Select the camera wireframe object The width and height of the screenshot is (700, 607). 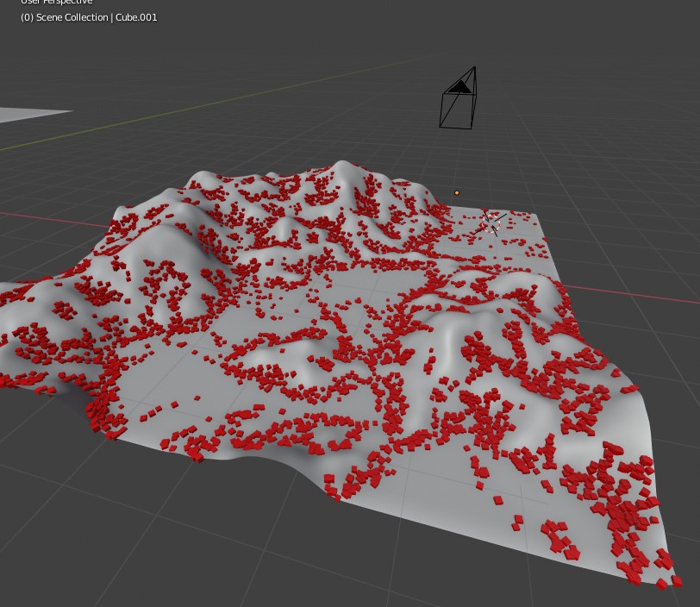point(458,97)
